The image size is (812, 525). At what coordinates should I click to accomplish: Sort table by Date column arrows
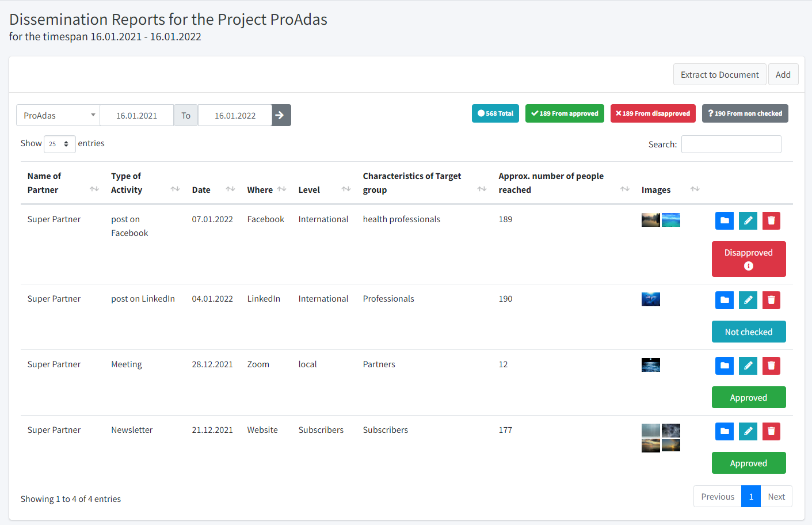click(x=230, y=189)
